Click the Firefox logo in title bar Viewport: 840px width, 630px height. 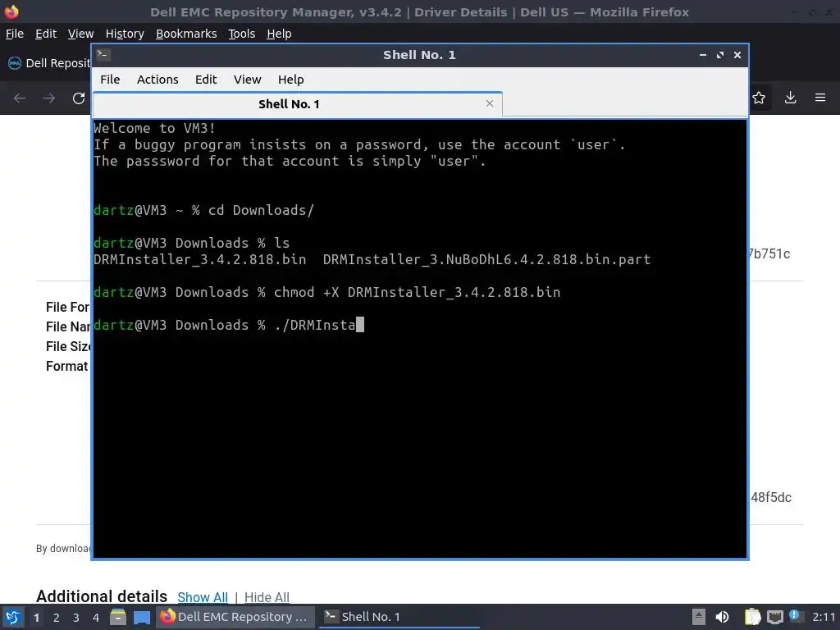[11, 11]
